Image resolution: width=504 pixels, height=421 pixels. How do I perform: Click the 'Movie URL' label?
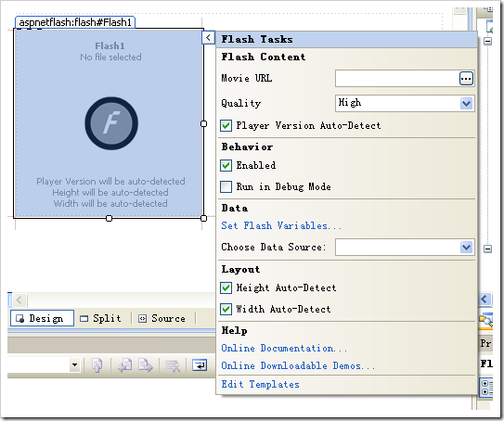click(247, 78)
